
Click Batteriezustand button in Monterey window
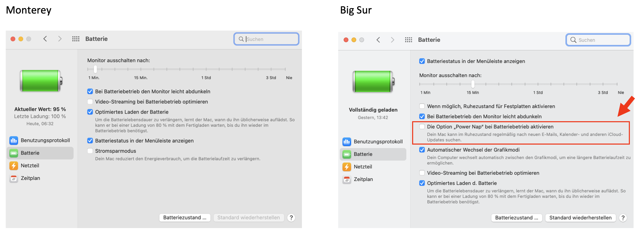[185, 218]
